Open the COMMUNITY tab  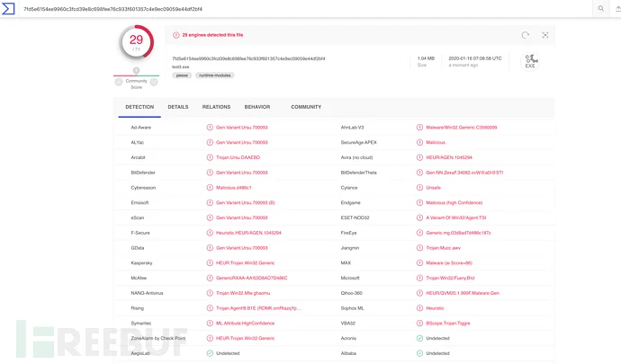pyautogui.click(x=306, y=107)
